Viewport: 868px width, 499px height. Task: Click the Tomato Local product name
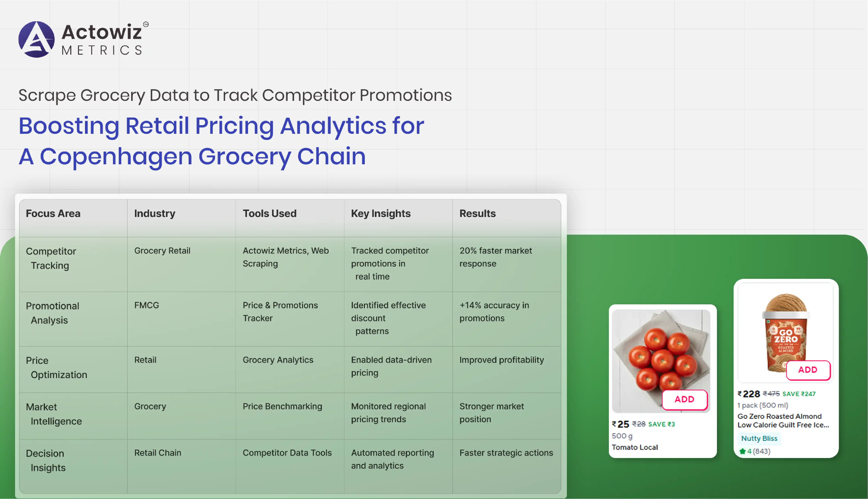point(635,447)
